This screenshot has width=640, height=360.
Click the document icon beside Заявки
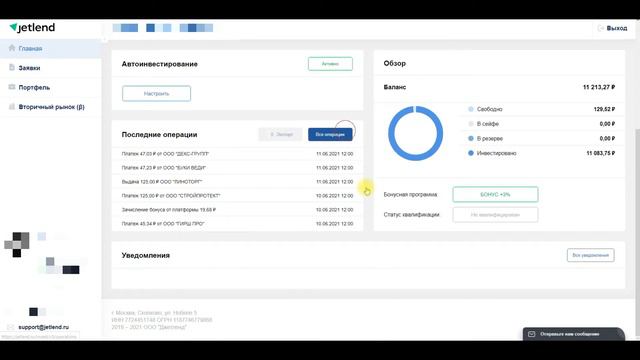coord(12,67)
